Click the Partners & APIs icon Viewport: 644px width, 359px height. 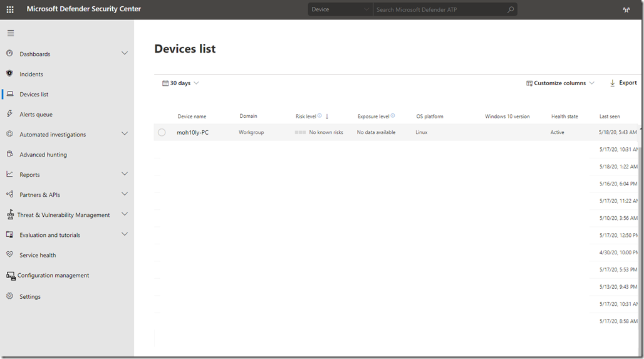click(10, 194)
